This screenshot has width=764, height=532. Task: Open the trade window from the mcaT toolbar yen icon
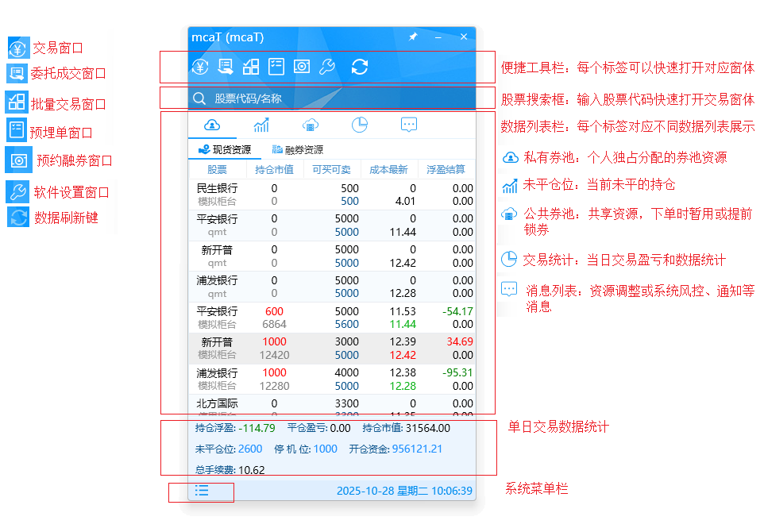point(200,67)
